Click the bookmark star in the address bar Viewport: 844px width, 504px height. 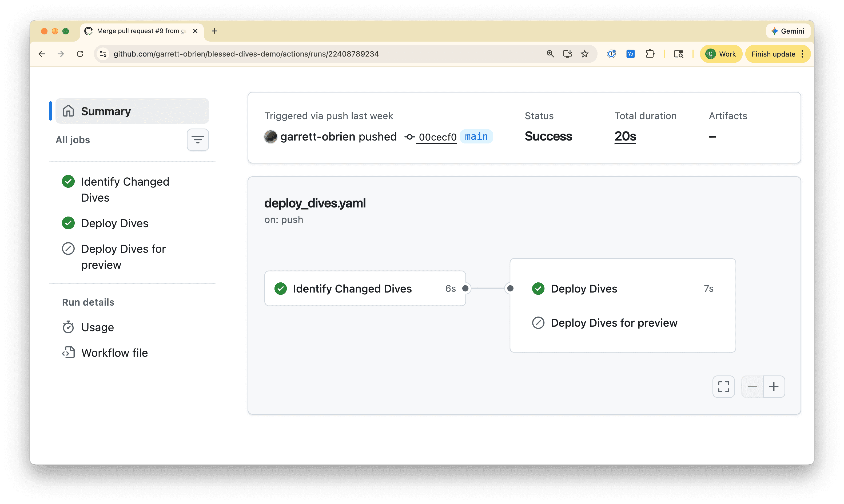point(585,54)
